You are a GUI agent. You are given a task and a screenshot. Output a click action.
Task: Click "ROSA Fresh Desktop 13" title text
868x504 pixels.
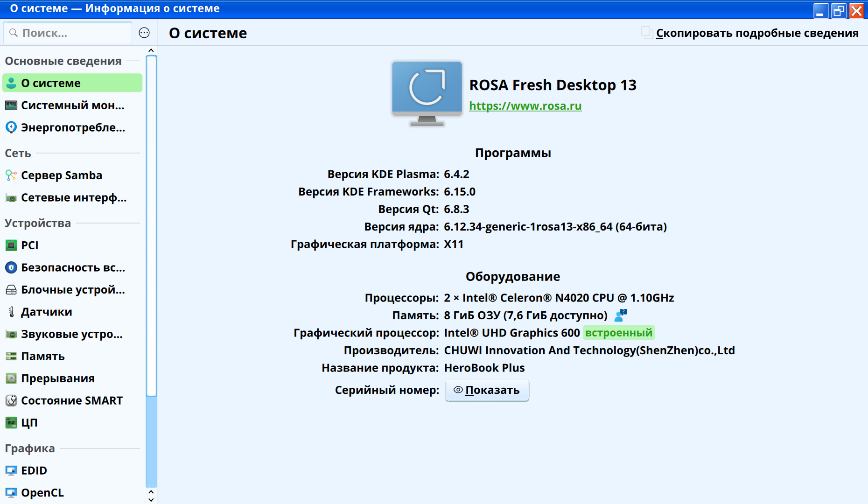coord(553,85)
